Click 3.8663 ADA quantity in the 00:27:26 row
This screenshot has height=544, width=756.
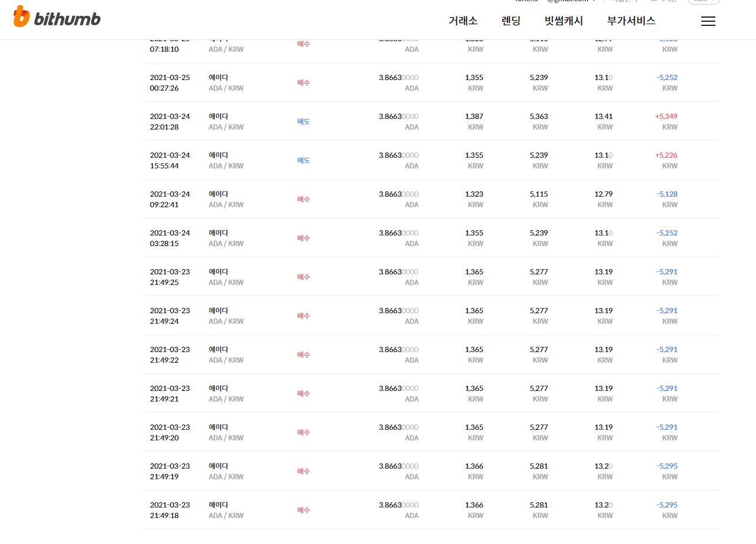coord(399,78)
